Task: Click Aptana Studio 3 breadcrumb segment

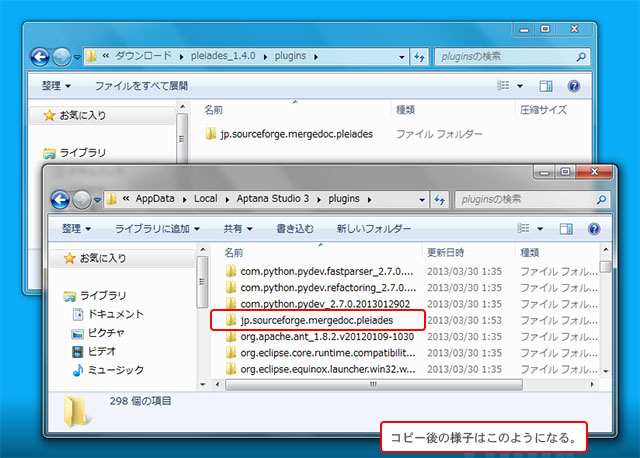Action: coord(273,198)
